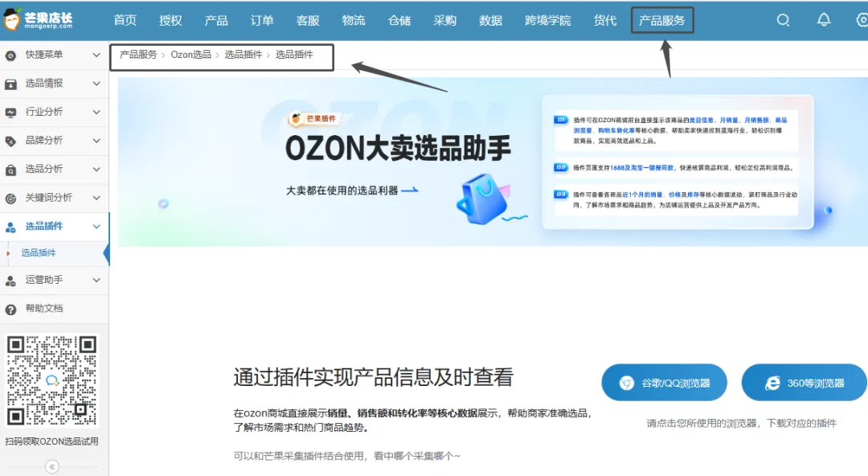
Task: Click the middle 选品插件 breadcrumb
Action: tap(244, 55)
